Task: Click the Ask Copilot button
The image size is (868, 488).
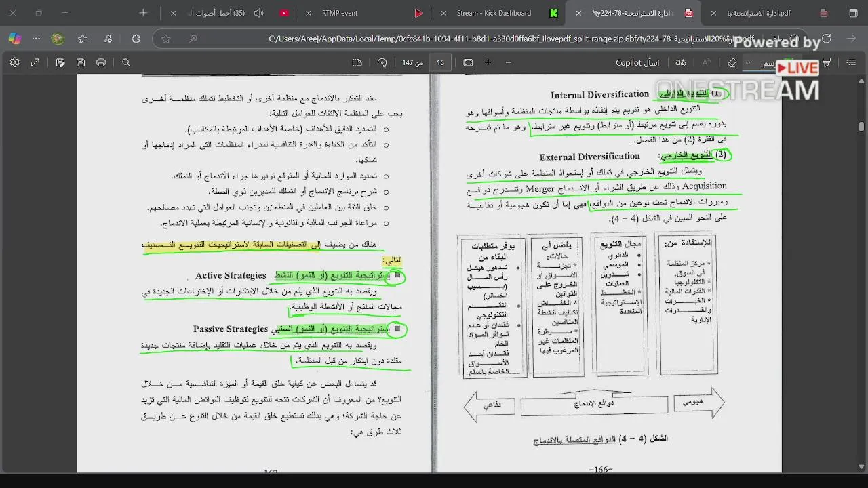Action: point(637,62)
